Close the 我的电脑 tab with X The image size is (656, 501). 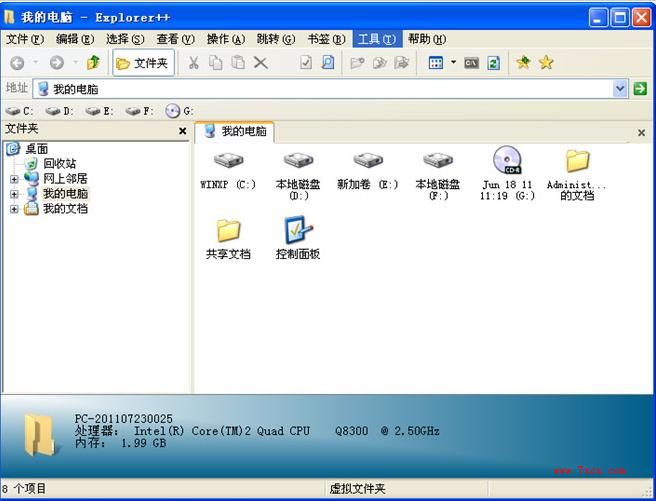[641, 133]
